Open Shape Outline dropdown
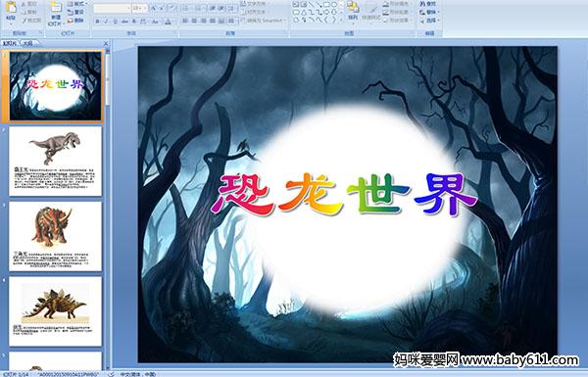 (x=397, y=12)
